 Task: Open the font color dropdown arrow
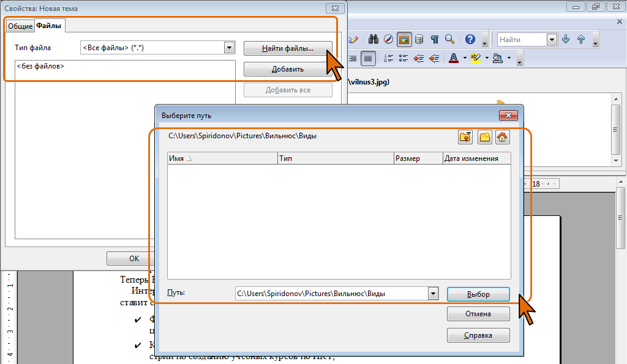[x=465, y=58]
